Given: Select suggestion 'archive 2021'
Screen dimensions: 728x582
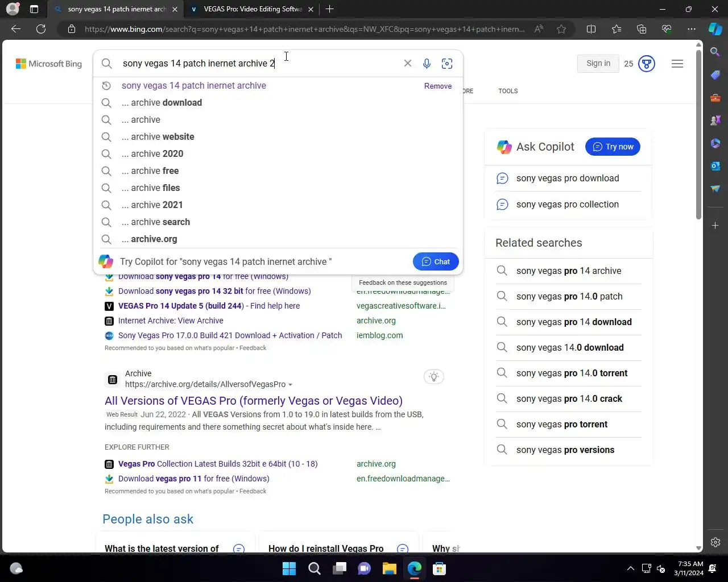Looking at the screenshot, I should [x=278, y=205].
